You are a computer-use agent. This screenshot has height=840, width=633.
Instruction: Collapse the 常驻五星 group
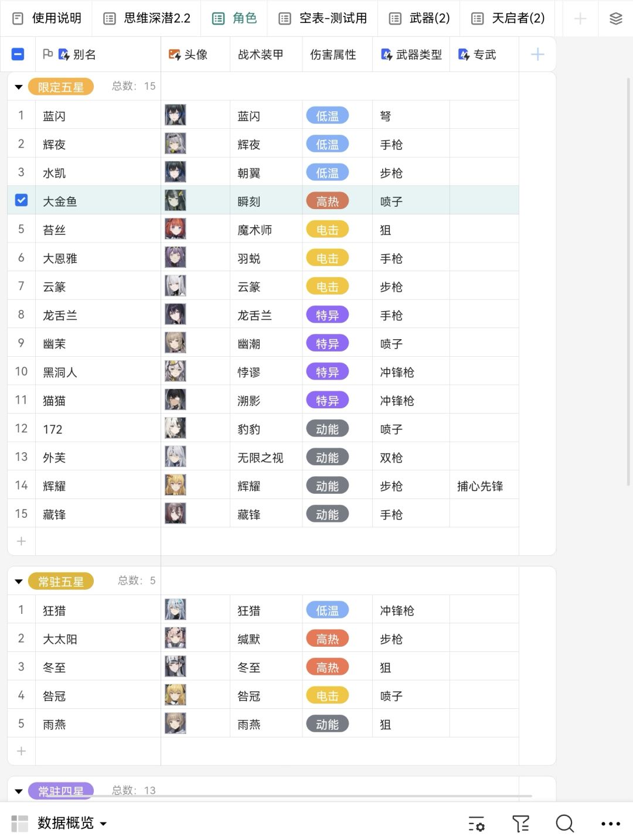pos(18,582)
